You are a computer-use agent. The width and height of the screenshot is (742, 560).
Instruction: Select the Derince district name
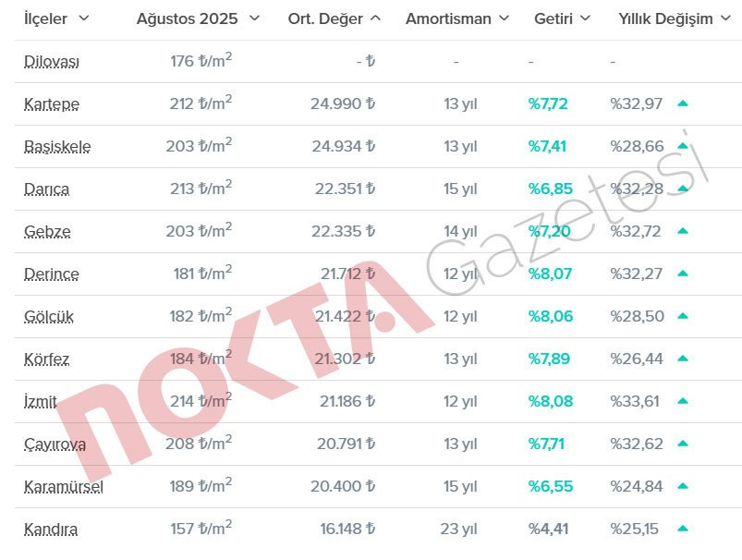click(51, 274)
